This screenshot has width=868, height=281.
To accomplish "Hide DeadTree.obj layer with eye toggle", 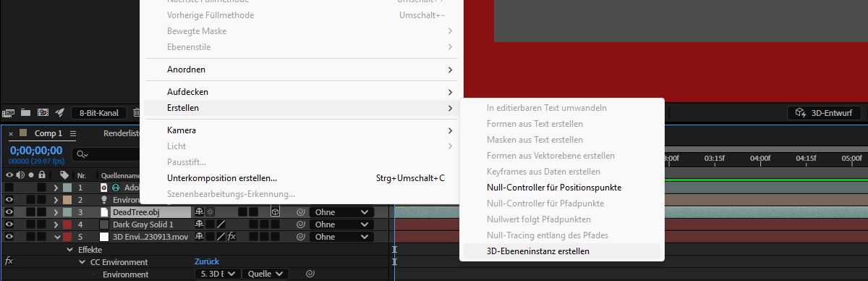I will [x=9, y=212].
